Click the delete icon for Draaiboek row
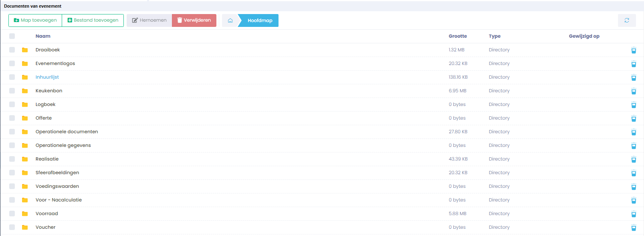644x236 pixels. tap(634, 50)
